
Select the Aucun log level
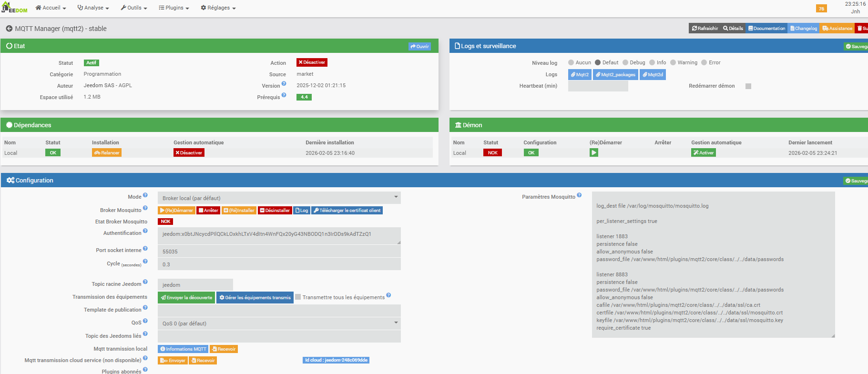(x=571, y=62)
